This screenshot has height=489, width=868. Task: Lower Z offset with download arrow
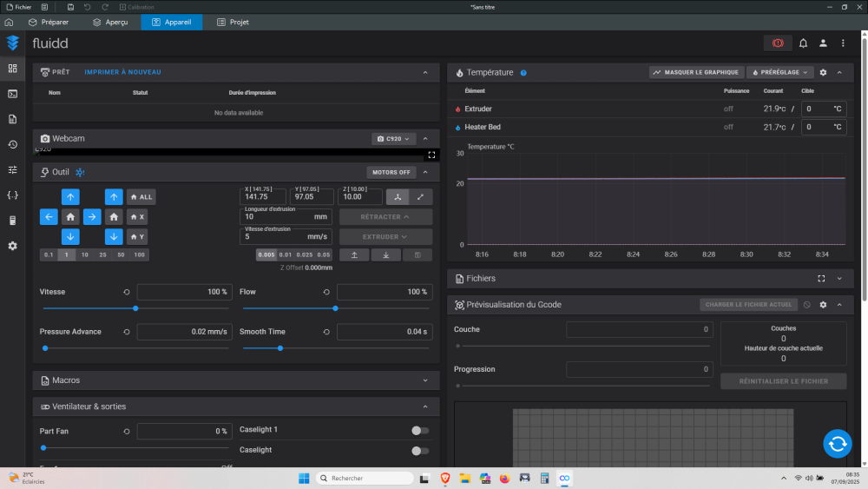point(386,254)
